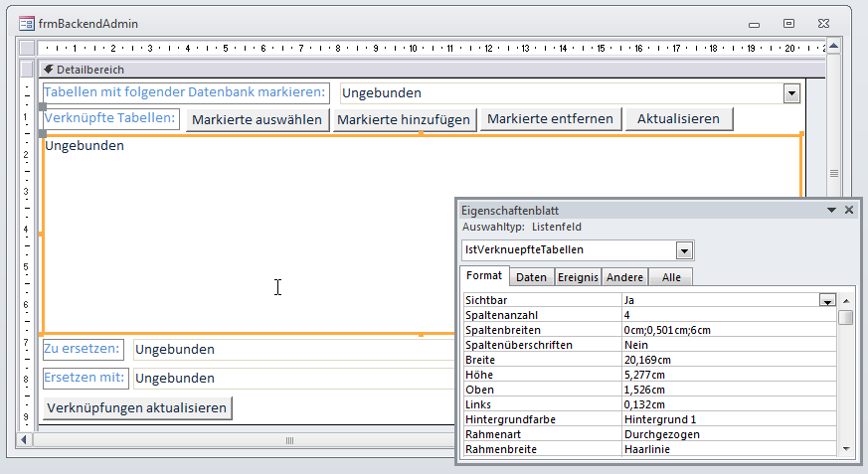Close the Eigenschaftenblatt panel
This screenshot has width=868, height=474.
[x=849, y=211]
